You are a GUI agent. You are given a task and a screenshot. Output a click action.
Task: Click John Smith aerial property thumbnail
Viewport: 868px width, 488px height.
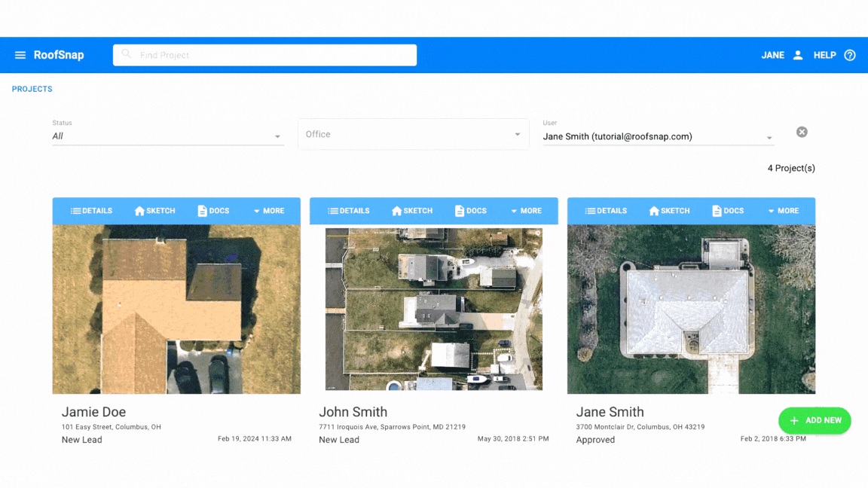coord(434,310)
